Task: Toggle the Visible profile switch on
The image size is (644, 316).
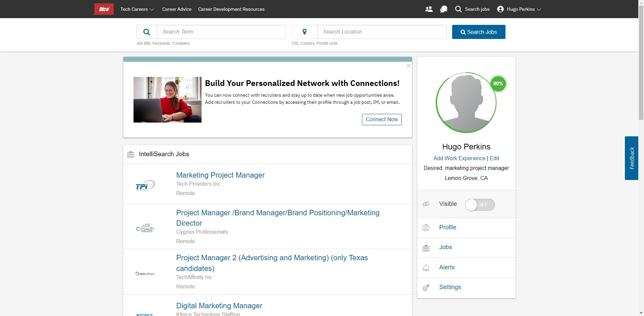Action: click(480, 205)
